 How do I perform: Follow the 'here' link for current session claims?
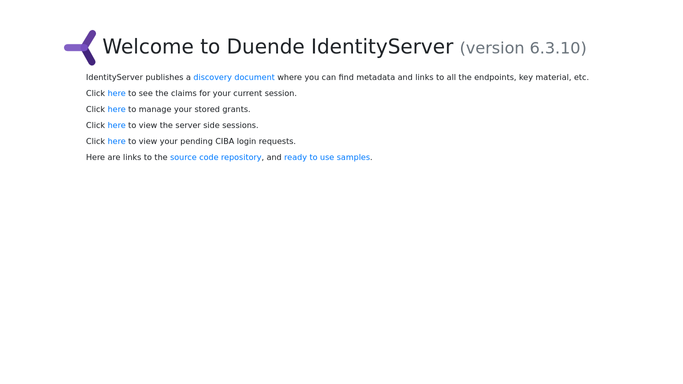pyautogui.click(x=116, y=93)
